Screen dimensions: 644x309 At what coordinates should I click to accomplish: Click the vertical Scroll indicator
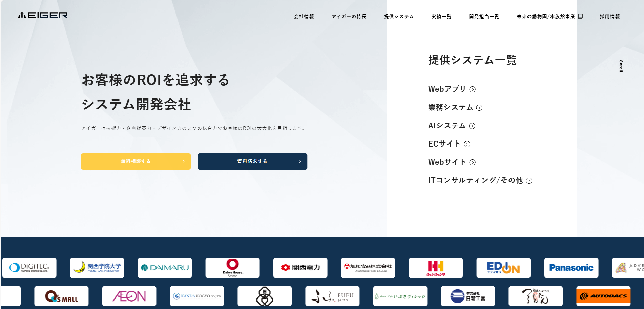pyautogui.click(x=621, y=66)
